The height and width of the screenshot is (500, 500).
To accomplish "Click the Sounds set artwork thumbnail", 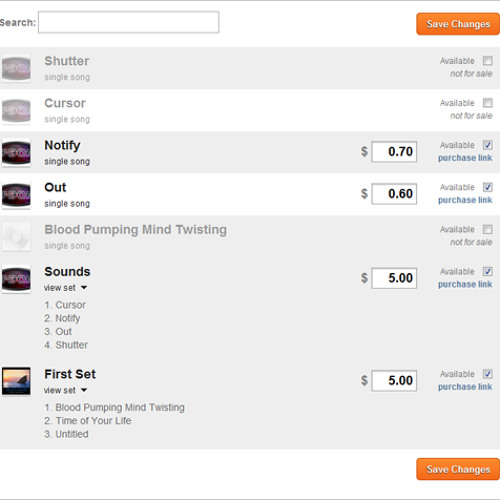I will pyautogui.click(x=16, y=279).
